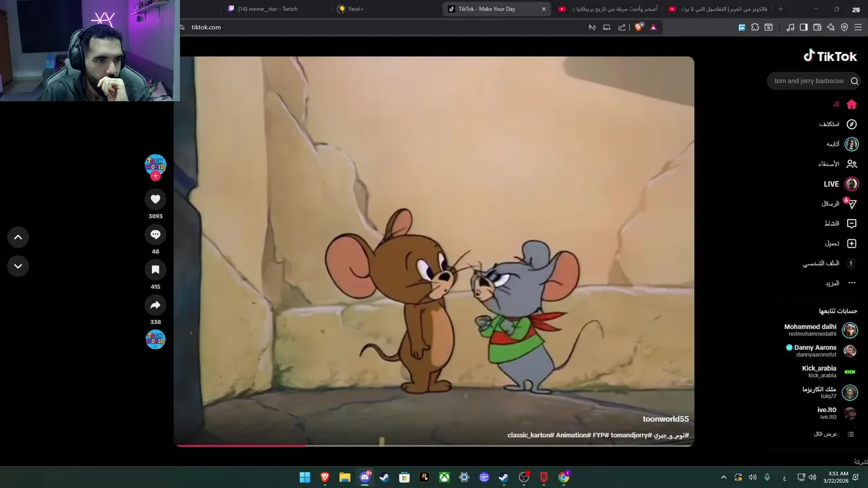The height and width of the screenshot is (488, 868).
Task: Click the search magnifier icon
Action: 854,81
